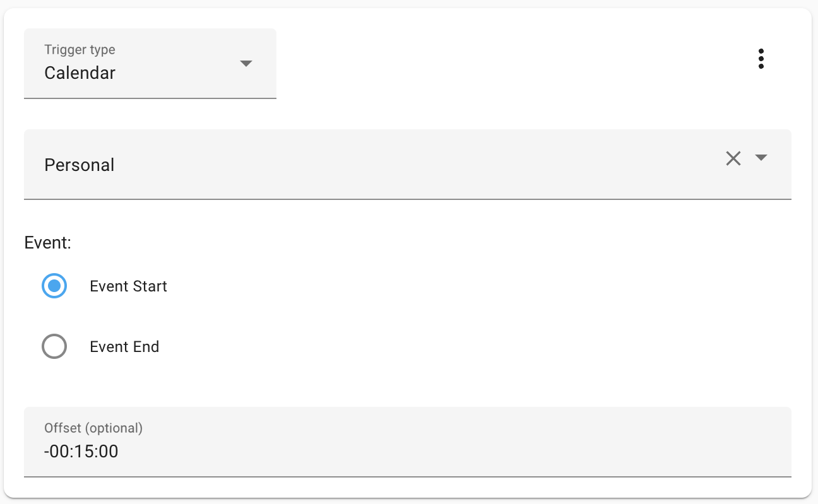Click blank space right of "Event:" heading

379,243
